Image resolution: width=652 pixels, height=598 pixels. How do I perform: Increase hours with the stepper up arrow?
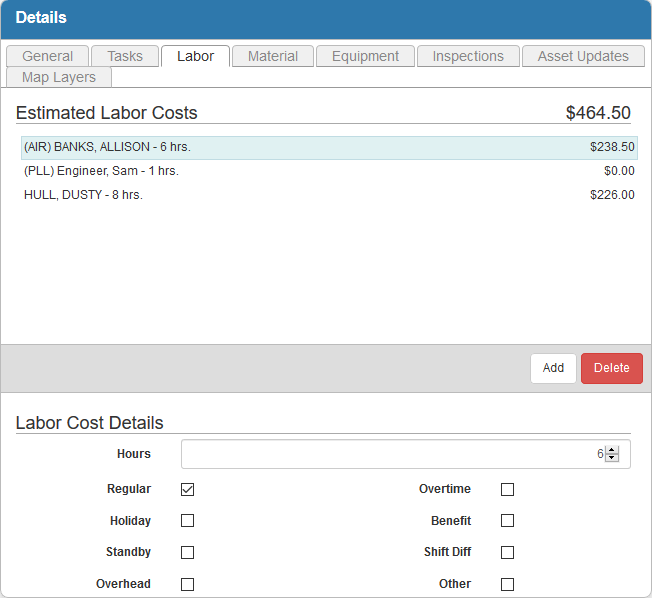(612, 450)
